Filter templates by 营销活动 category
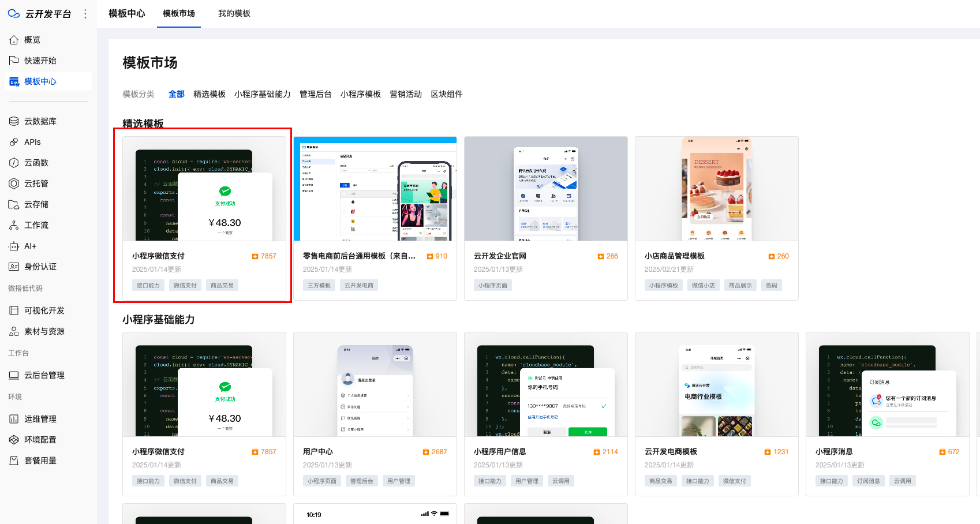The image size is (980, 524). click(x=406, y=94)
